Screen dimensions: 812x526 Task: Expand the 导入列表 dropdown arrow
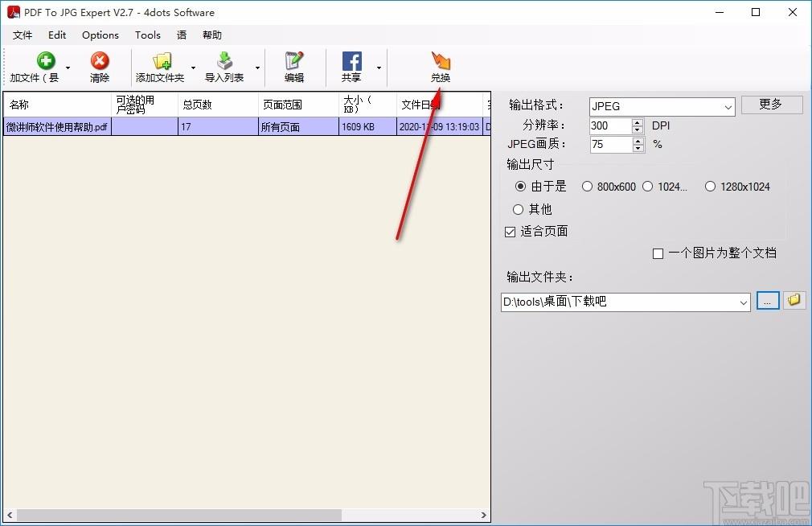(x=257, y=68)
